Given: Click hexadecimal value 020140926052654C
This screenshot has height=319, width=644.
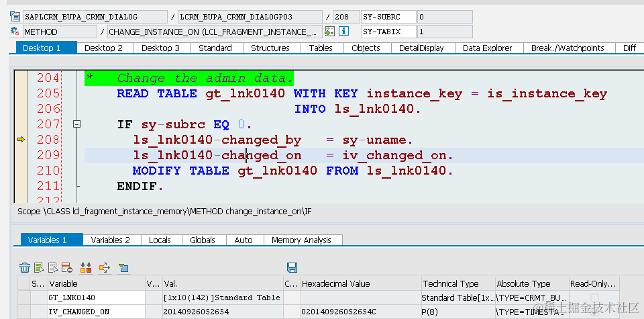Looking at the screenshot, I should pyautogui.click(x=361, y=312).
